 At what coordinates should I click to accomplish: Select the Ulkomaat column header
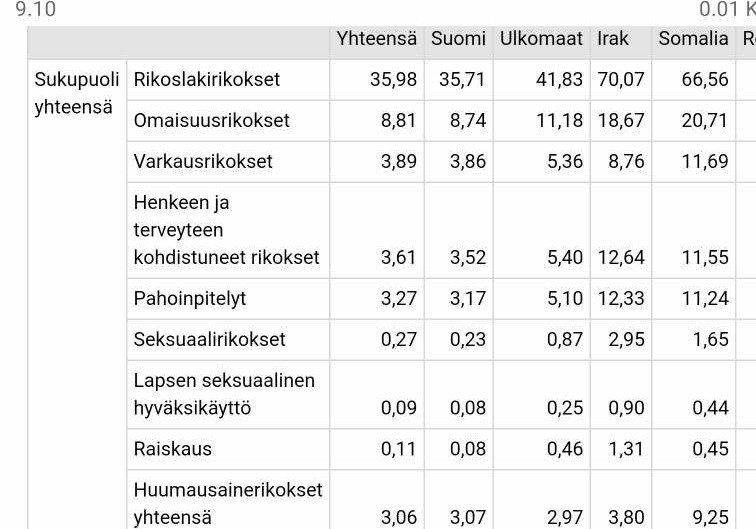(541, 39)
